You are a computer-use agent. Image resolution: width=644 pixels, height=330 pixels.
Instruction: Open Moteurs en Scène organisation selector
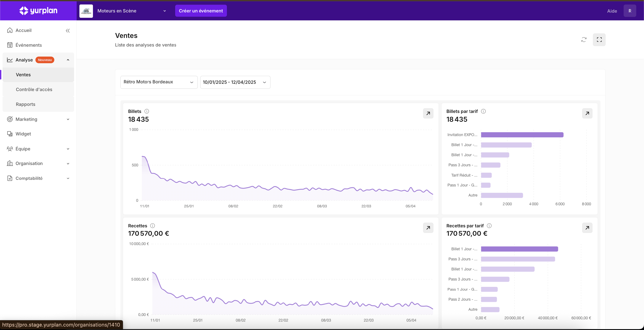131,11
